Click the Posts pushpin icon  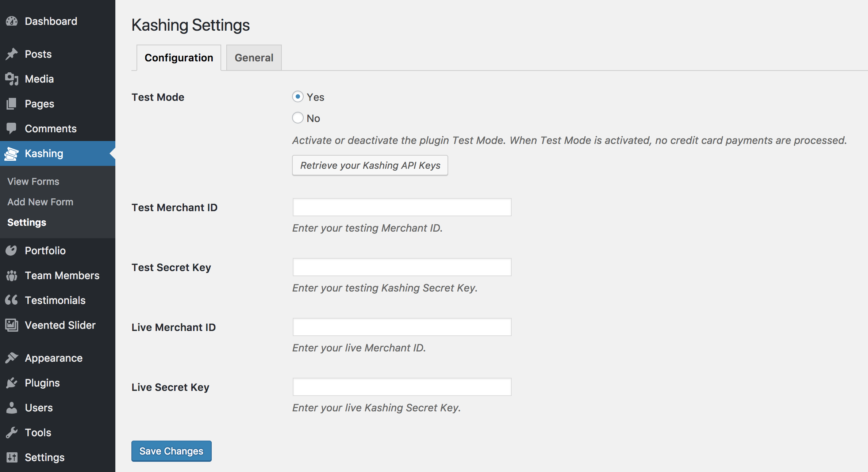click(x=12, y=54)
